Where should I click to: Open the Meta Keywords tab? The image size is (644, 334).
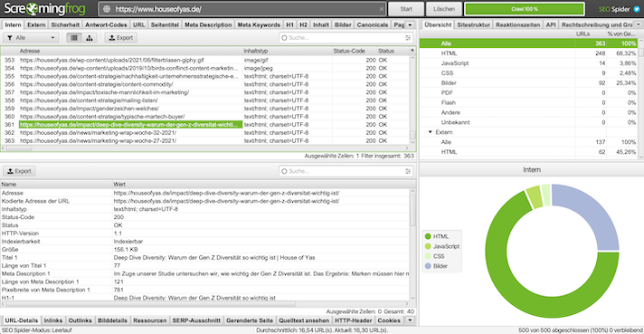click(259, 24)
